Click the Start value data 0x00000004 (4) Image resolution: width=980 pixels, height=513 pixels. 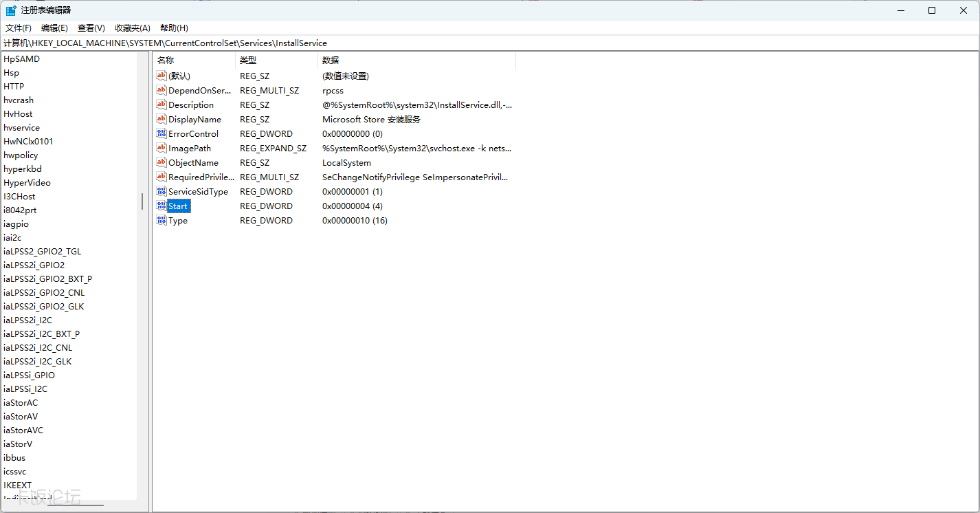(353, 206)
